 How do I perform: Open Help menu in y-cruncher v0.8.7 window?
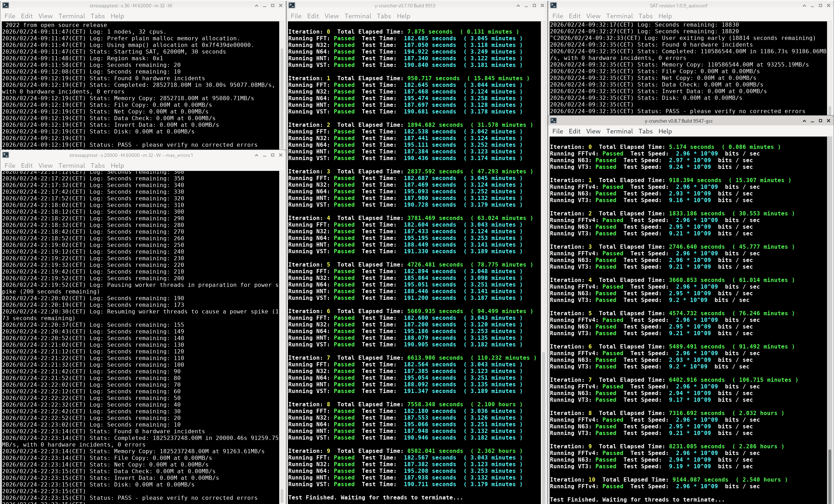665,131
